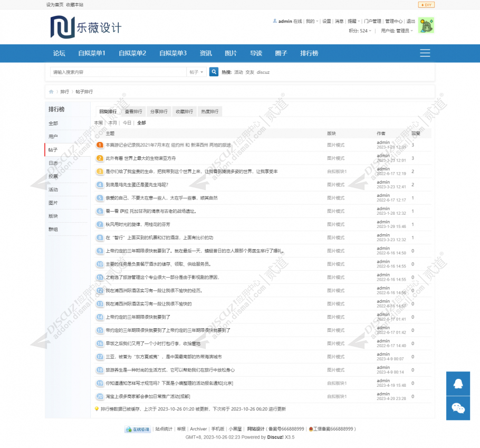Open the WeChat contact floating button

point(458,408)
